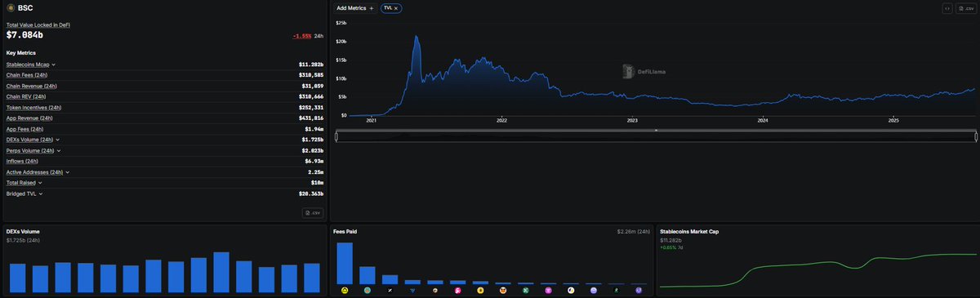Download Key Metrics .csv file
The image size is (980, 298).
313,212
